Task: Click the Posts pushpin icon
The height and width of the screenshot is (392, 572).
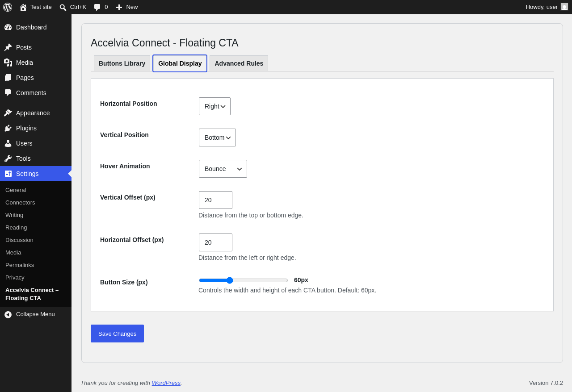Action: point(8,47)
